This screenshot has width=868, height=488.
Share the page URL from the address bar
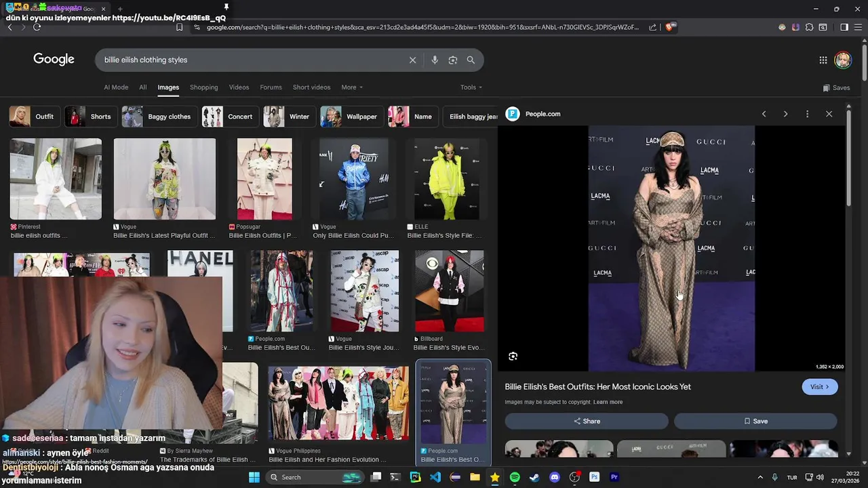click(x=652, y=27)
